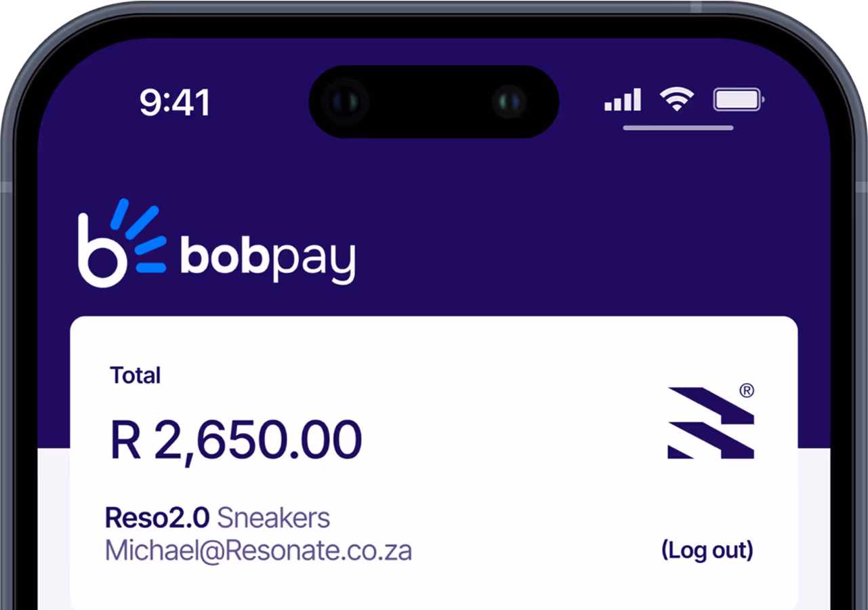This screenshot has height=610, width=868.
Task: Select the R 2,650.00 total amount
Action: pos(236,441)
